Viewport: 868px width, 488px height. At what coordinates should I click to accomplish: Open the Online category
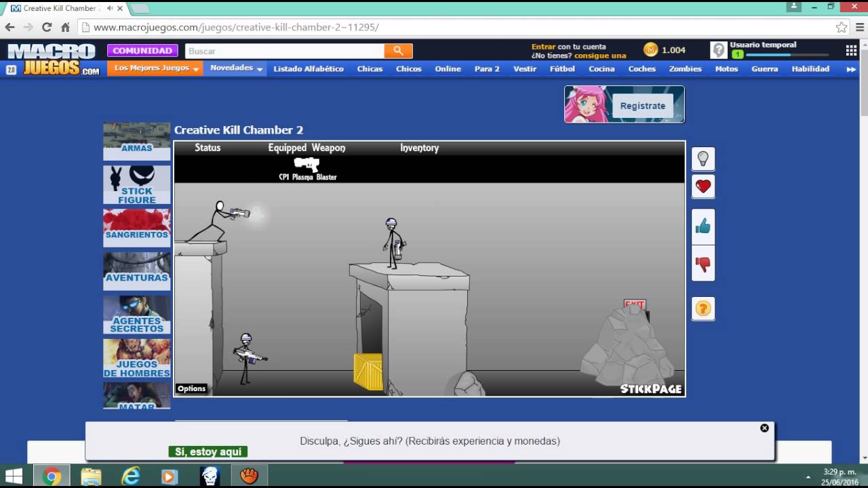pyautogui.click(x=448, y=68)
